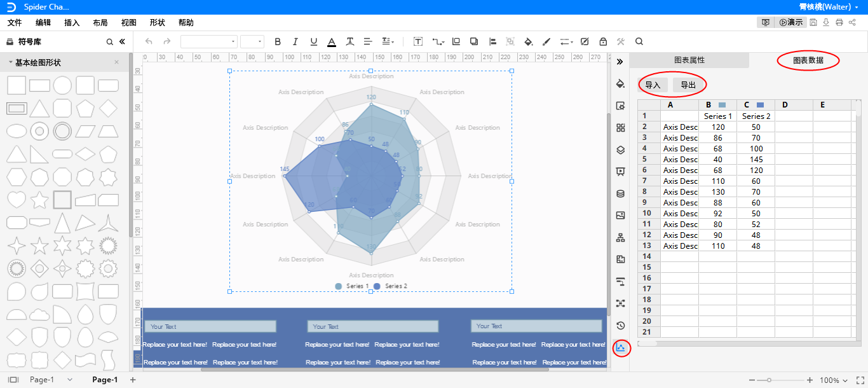Collapse the 基本绘图形状 shape category

(x=11, y=62)
